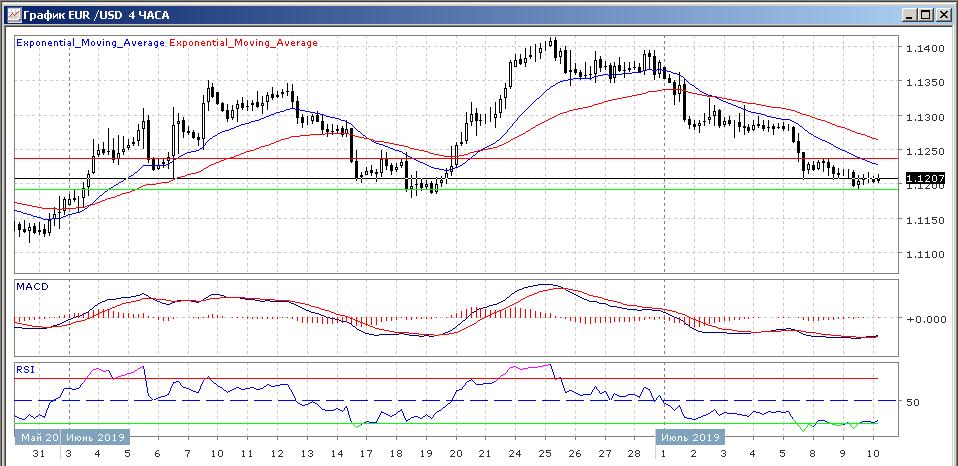Click the 1.1300 price axis label
This screenshot has width=958, height=466.
(921, 118)
